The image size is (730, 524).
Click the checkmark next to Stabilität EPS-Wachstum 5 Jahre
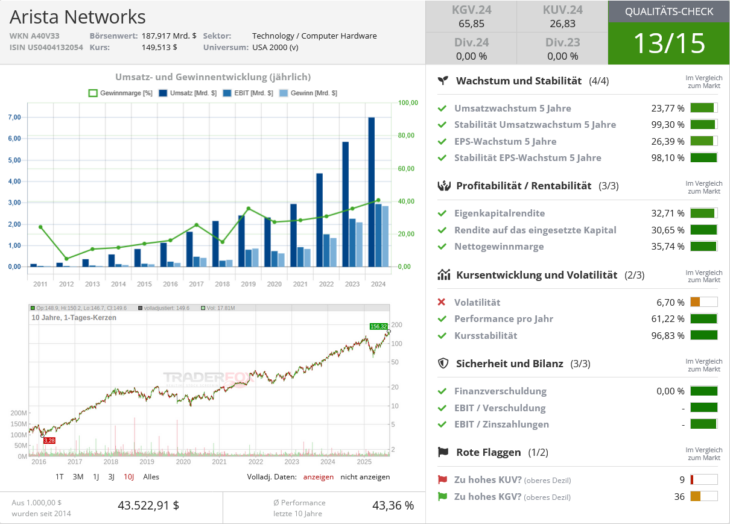click(442, 158)
